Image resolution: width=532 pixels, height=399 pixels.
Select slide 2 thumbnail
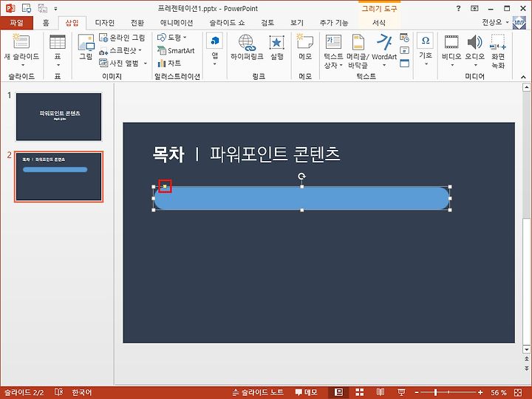coord(58,177)
